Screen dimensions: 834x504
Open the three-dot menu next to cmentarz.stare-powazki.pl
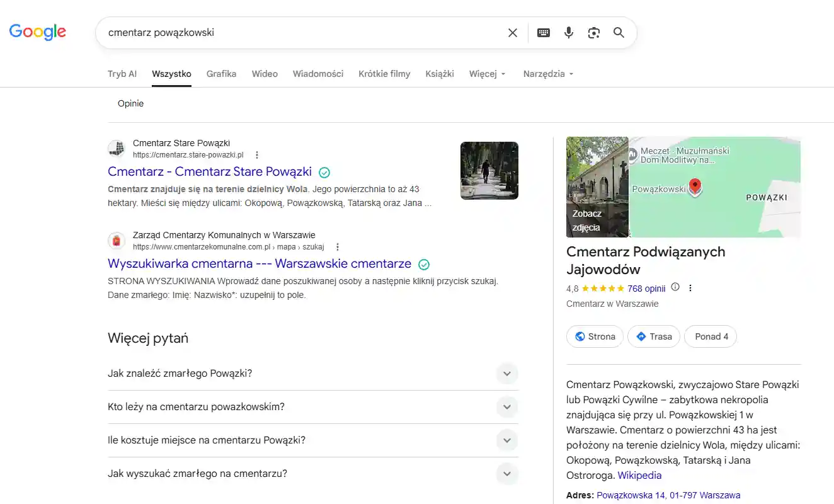pos(257,155)
